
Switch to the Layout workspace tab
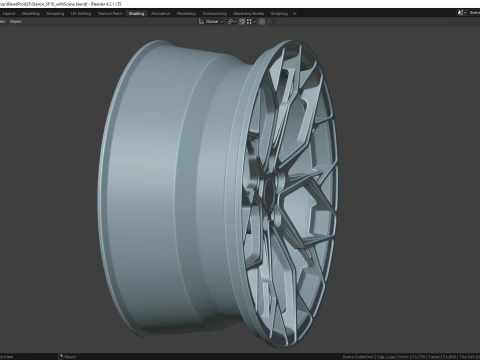point(9,14)
